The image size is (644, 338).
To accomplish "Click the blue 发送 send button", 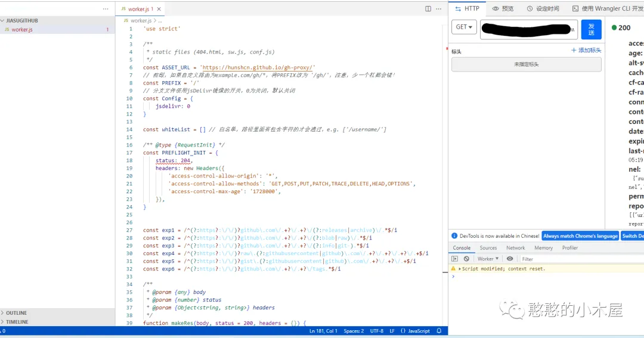I will (591, 29).
